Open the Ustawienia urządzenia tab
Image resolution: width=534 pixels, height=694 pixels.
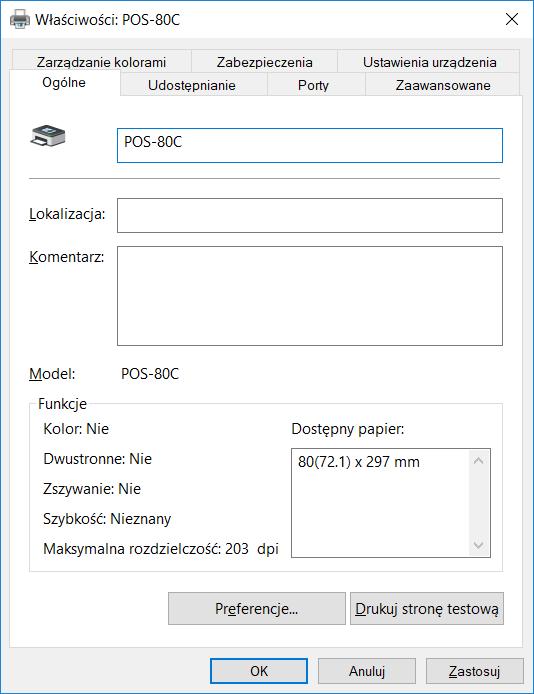(x=429, y=62)
